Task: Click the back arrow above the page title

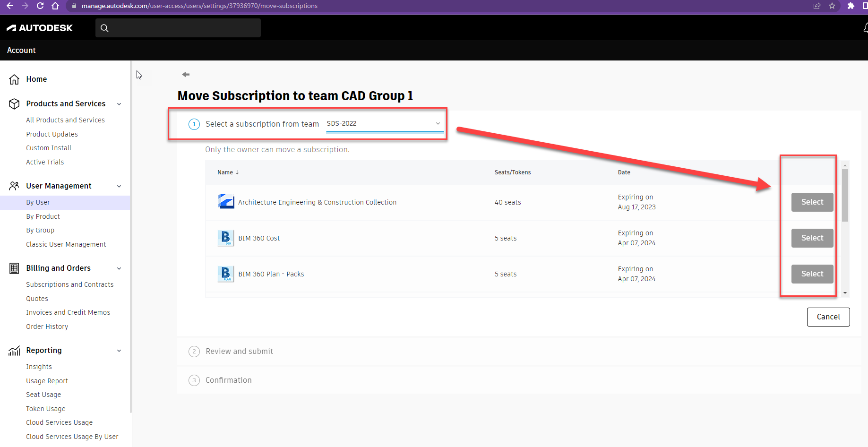Action: click(x=186, y=74)
